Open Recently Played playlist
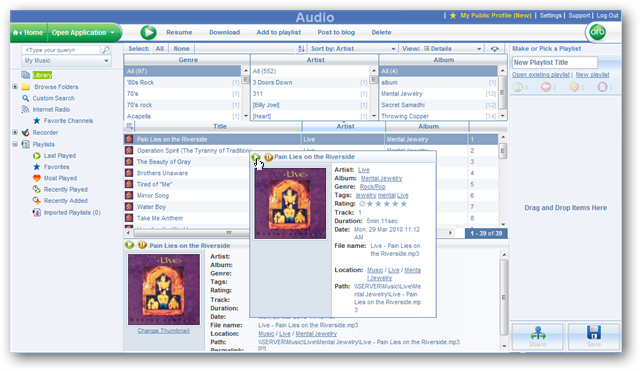 point(65,189)
